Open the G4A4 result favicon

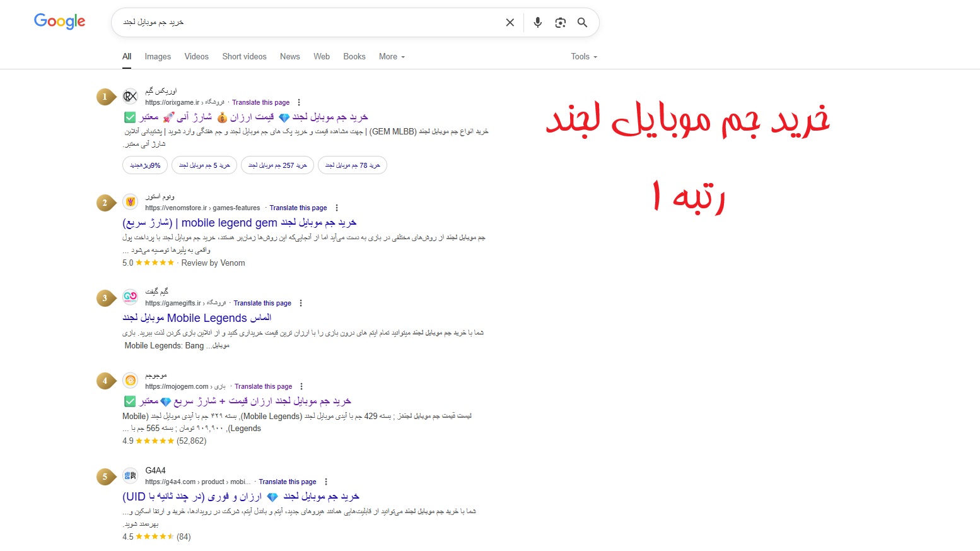pos(130,475)
